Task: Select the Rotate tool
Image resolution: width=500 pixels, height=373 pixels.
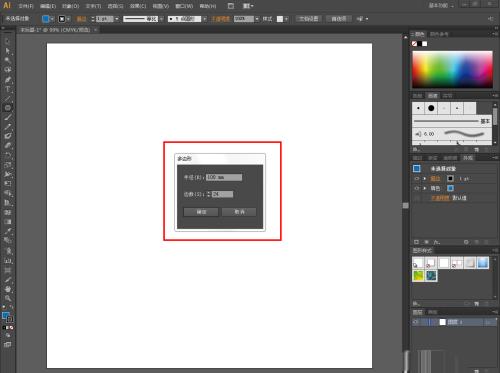Action: click(8, 155)
